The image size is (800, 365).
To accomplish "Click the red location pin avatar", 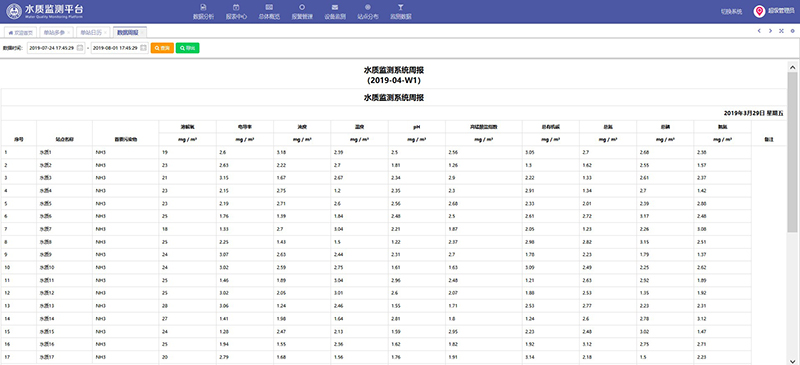I will 759,11.
